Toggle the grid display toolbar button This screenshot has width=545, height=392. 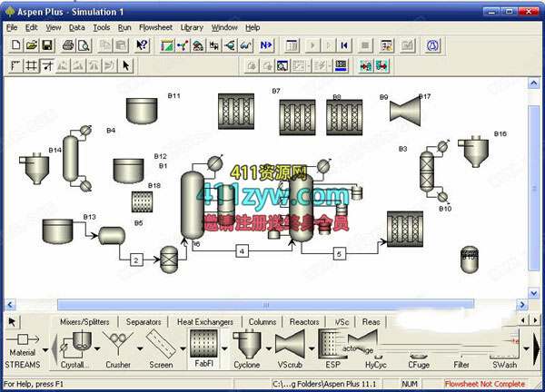tap(31, 65)
